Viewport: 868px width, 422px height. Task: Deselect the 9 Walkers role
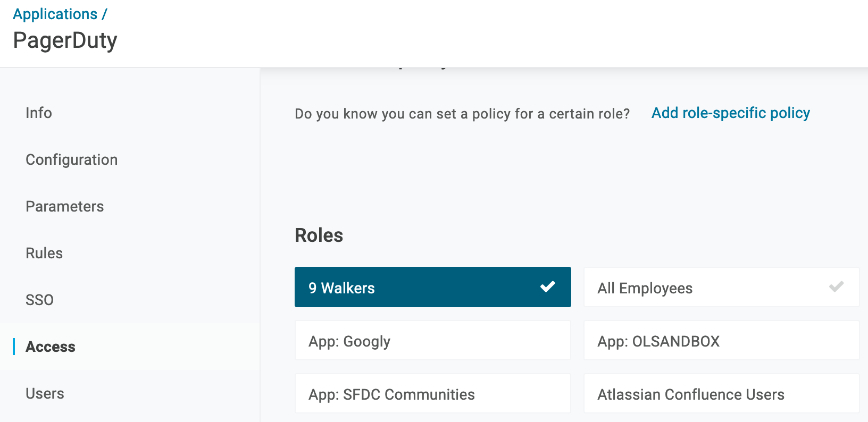433,287
